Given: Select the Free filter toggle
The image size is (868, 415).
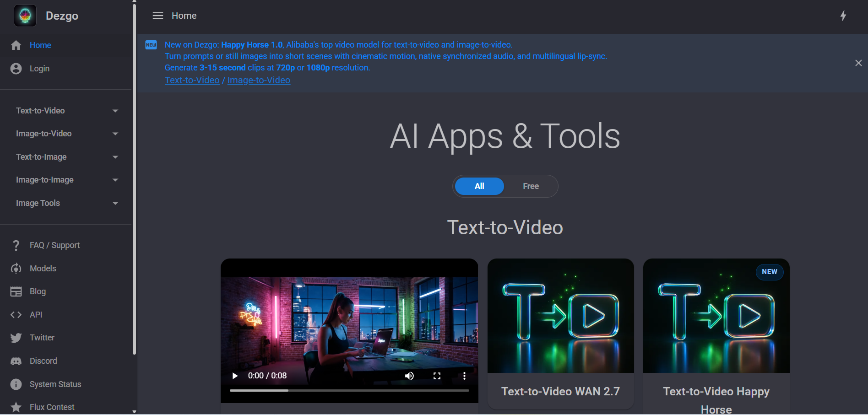Looking at the screenshot, I should coord(531,186).
